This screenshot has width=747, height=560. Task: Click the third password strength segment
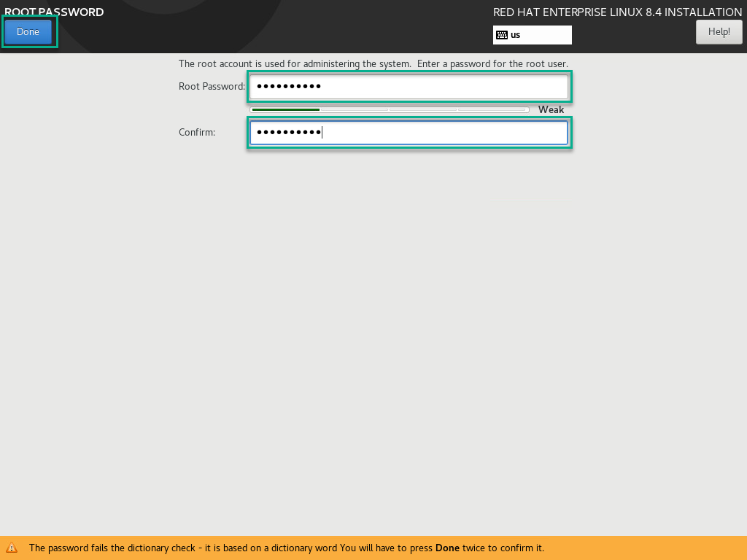tap(423, 109)
